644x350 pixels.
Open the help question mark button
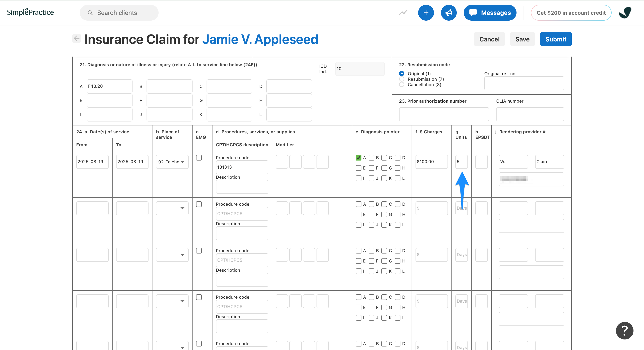pos(624,330)
